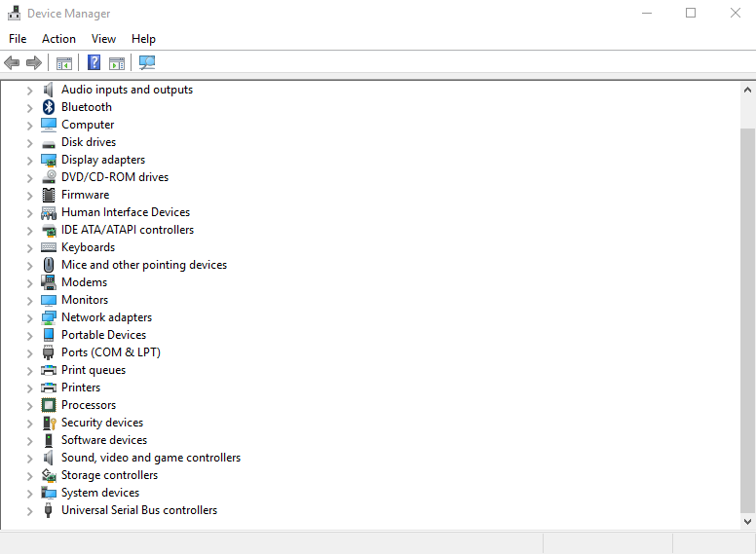Click the show/hide console tree icon
Image resolution: width=756 pixels, height=554 pixels.
pyautogui.click(x=64, y=63)
